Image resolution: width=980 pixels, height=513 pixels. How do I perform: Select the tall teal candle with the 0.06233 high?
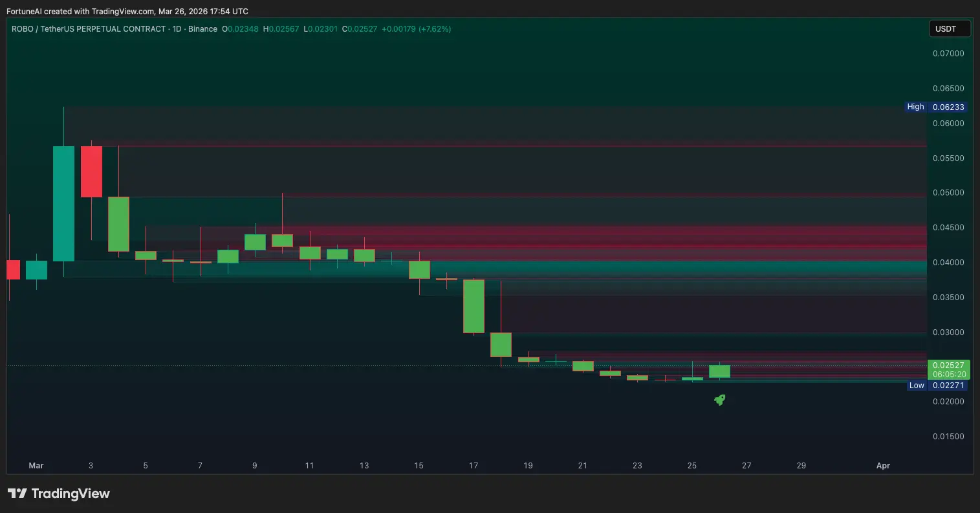click(x=63, y=204)
